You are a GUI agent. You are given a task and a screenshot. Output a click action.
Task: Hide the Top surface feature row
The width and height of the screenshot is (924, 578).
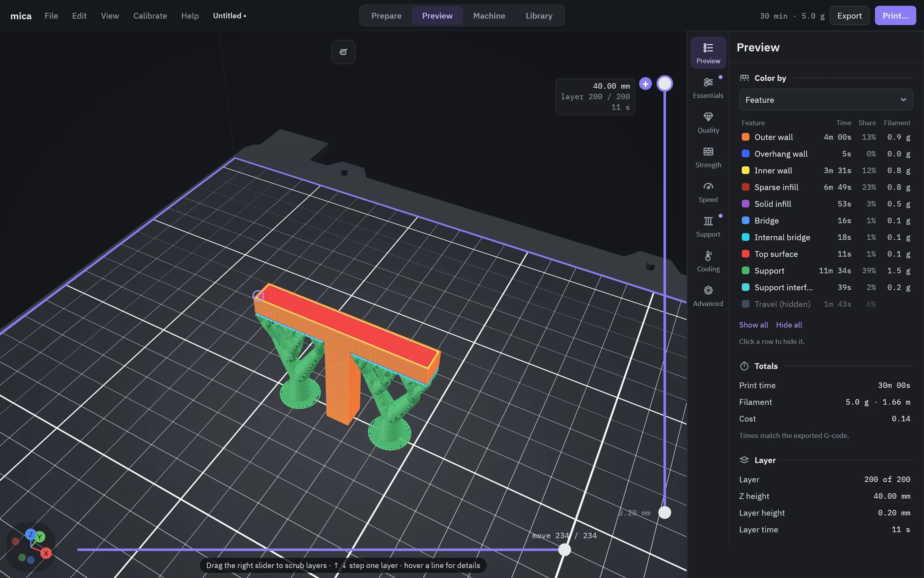[x=826, y=254]
